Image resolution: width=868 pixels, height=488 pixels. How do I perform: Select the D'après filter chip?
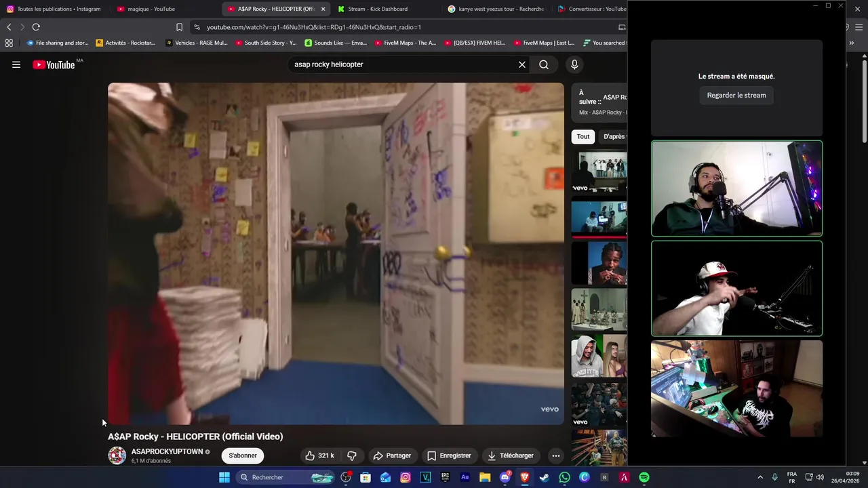point(614,136)
